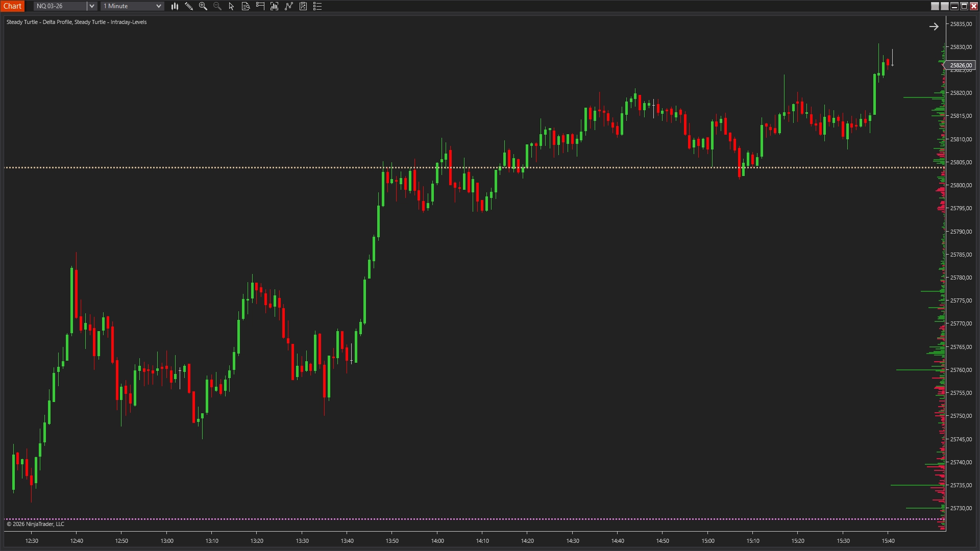Select the cursor pointer tool
The image size is (980, 551).
pos(231,6)
